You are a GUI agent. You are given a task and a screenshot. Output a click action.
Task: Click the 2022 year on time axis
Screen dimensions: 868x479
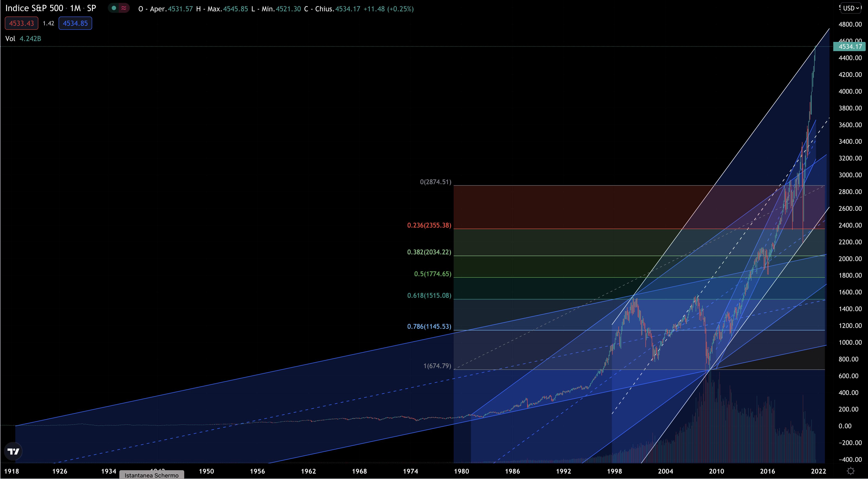point(818,471)
